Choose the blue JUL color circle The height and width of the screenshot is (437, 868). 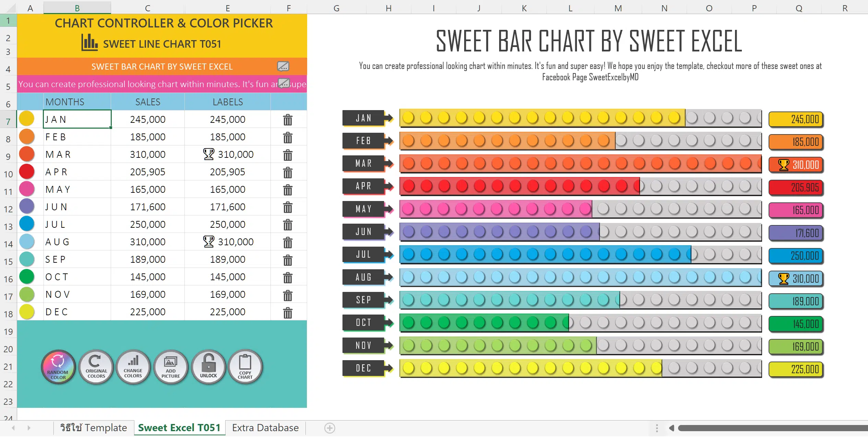27,224
